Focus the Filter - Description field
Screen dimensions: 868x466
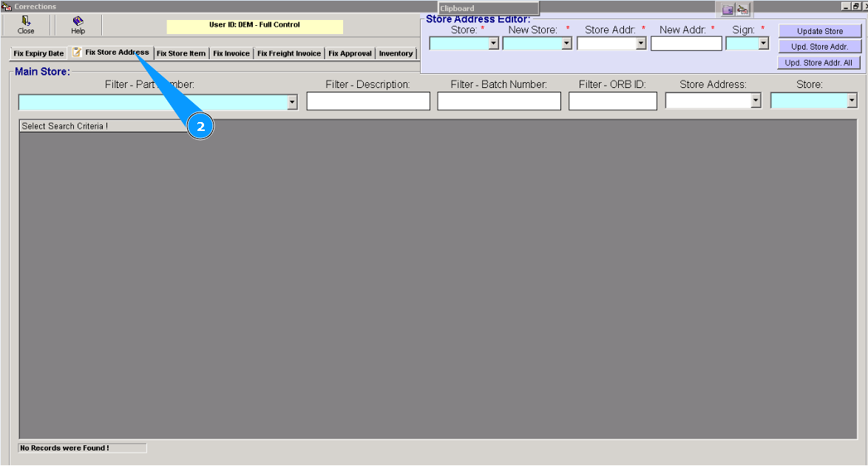(x=368, y=101)
